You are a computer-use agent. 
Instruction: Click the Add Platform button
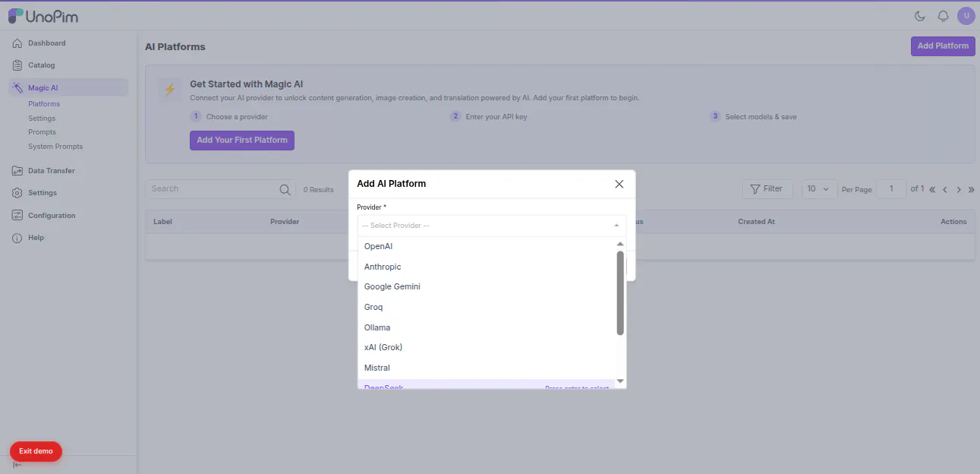click(943, 46)
